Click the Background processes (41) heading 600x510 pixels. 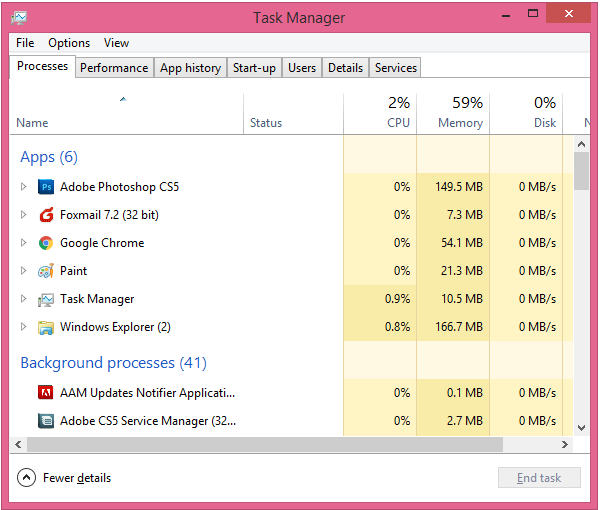click(x=114, y=363)
